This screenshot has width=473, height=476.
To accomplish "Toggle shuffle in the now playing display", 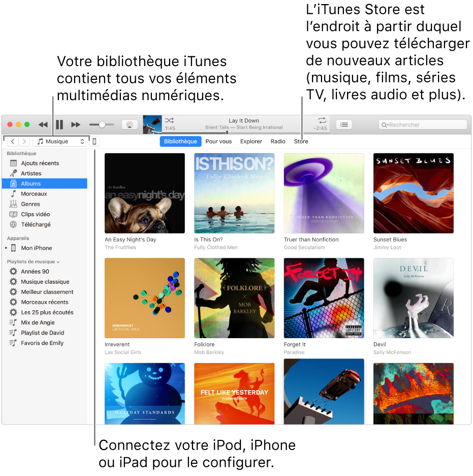I will tap(169, 121).
